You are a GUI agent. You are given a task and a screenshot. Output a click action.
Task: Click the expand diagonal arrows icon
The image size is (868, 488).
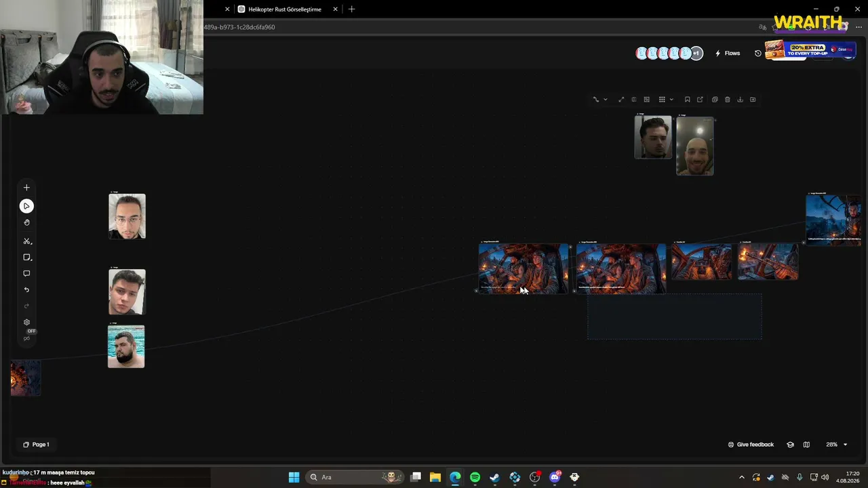(x=620, y=100)
